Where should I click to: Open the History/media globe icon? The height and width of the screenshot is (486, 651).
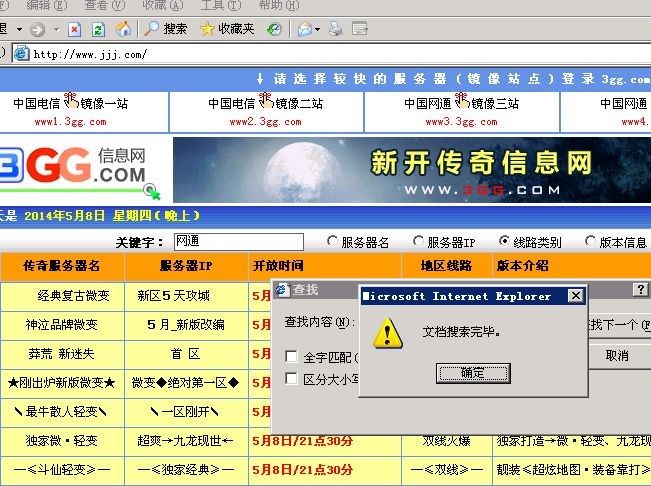[274, 29]
